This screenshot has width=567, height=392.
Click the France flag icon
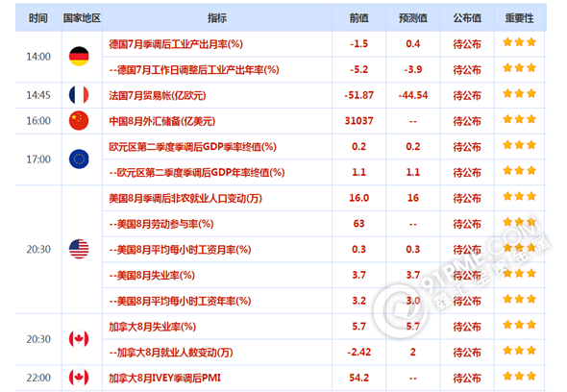tap(79, 95)
